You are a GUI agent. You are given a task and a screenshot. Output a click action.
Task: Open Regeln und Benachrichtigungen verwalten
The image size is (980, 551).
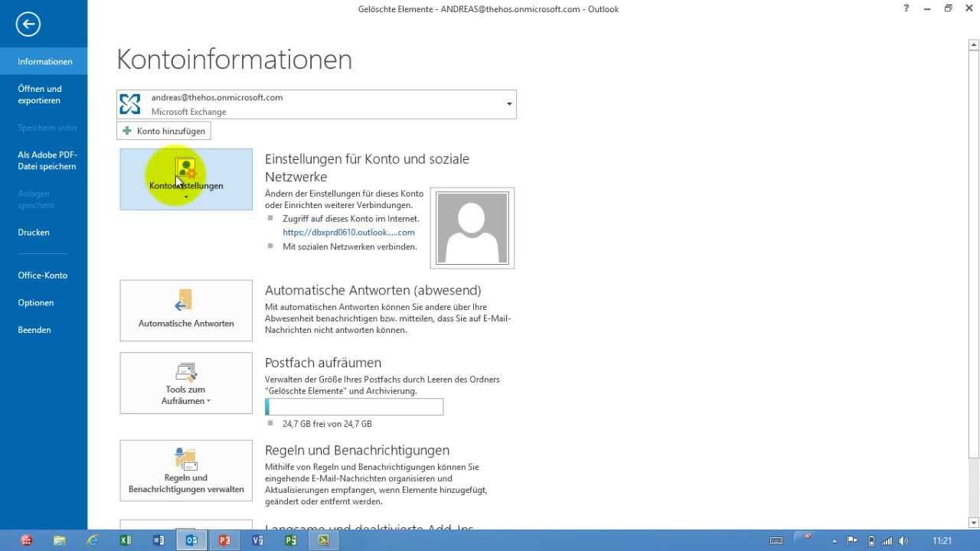[x=186, y=471]
